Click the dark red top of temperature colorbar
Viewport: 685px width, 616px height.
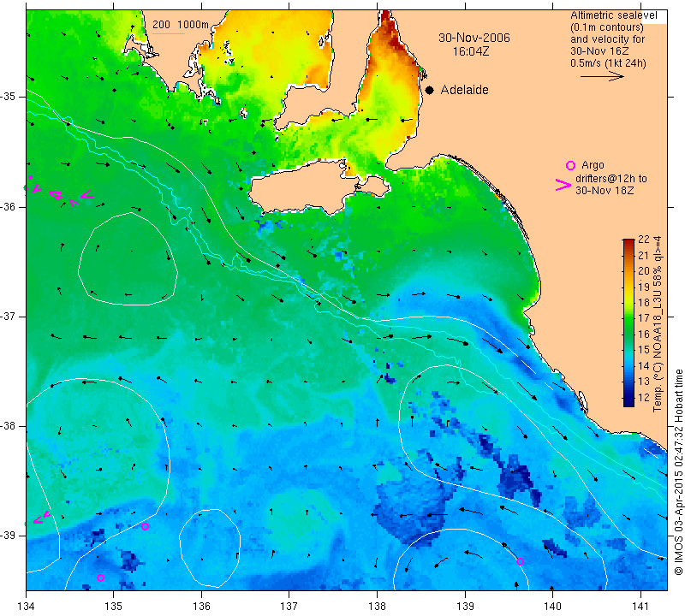(x=628, y=241)
